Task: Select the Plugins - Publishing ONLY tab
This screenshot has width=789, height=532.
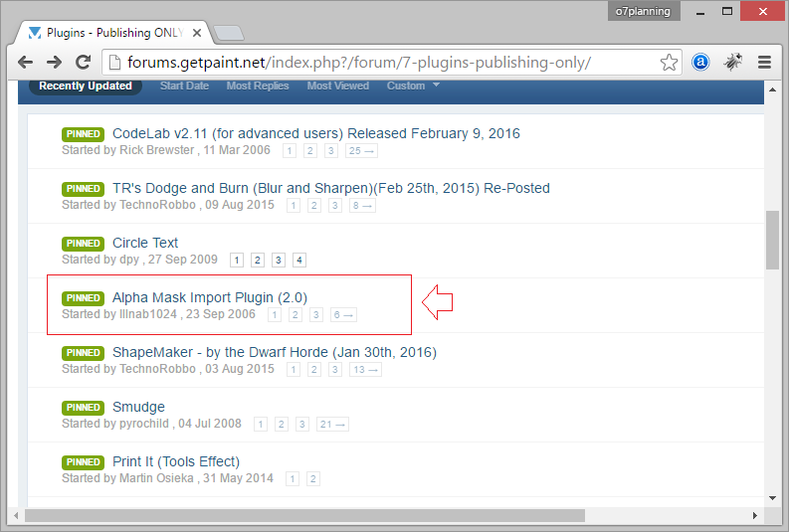Action: pos(112,33)
